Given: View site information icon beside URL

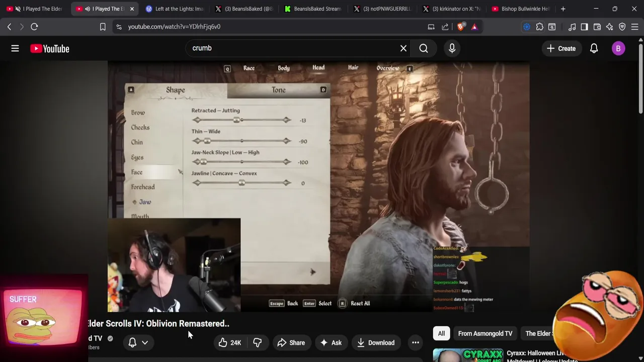Looking at the screenshot, I should [119, 27].
